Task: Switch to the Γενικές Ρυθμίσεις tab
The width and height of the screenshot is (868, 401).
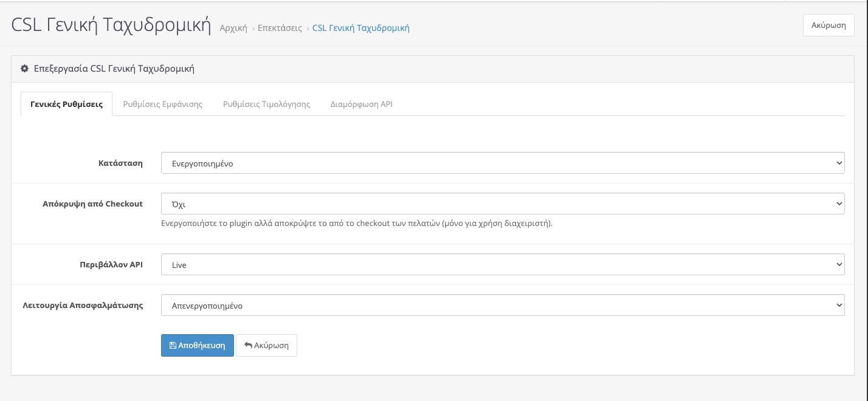Action: pos(66,104)
